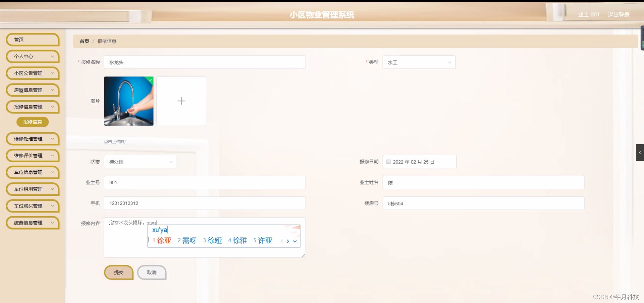644x303 pixels.
Task: Expand the 车位信息管理 sidebar section
Action: [32, 172]
